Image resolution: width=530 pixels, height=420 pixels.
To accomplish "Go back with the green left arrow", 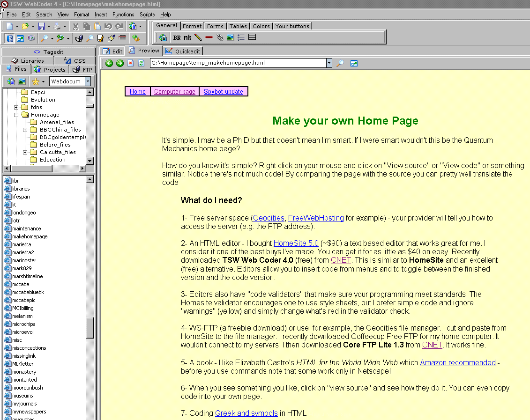I will (x=109, y=63).
